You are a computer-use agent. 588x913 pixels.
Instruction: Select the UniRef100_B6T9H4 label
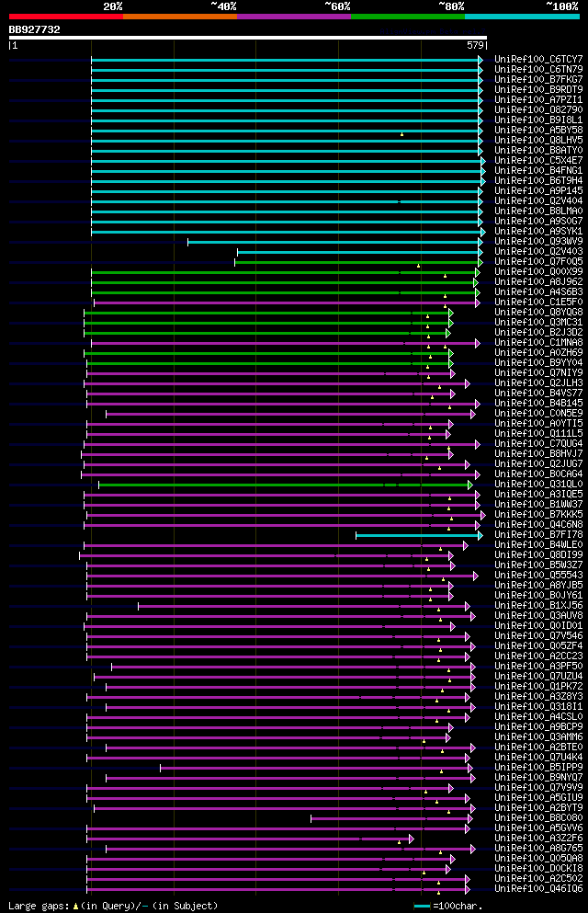(x=538, y=180)
